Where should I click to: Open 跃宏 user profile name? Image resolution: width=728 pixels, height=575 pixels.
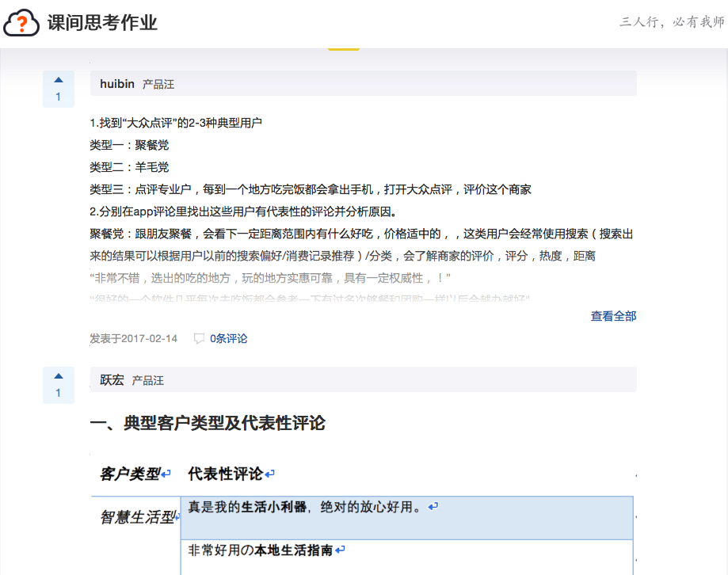112,380
